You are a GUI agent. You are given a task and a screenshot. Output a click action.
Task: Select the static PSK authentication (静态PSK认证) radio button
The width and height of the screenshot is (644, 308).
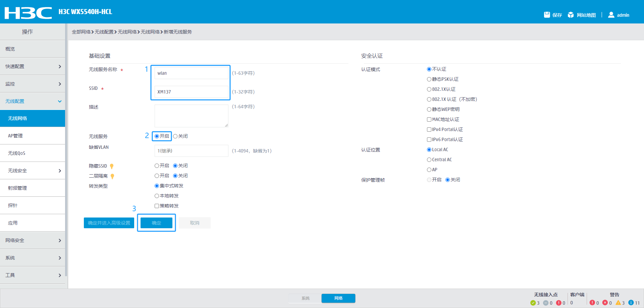[x=429, y=79]
